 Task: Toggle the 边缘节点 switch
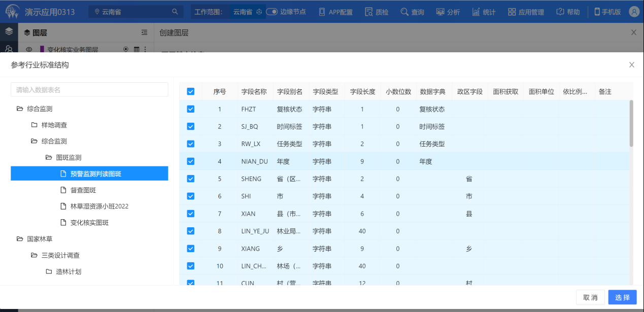pyautogui.click(x=272, y=12)
